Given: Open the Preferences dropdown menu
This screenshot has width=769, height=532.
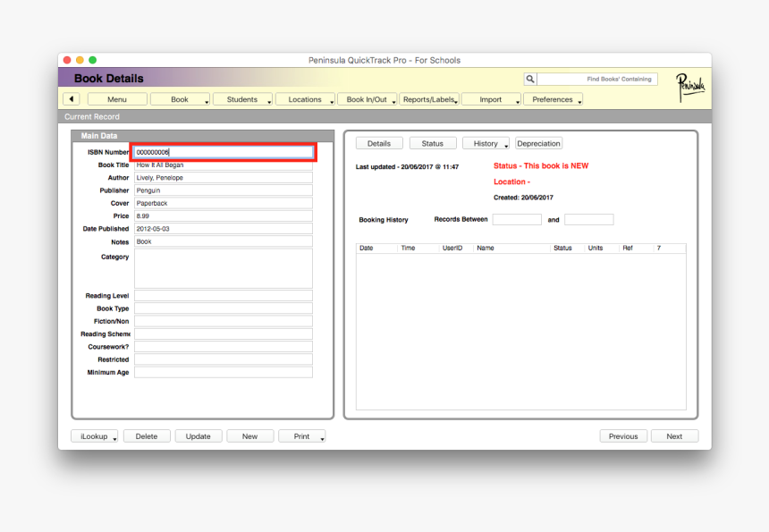Looking at the screenshot, I should (x=554, y=99).
